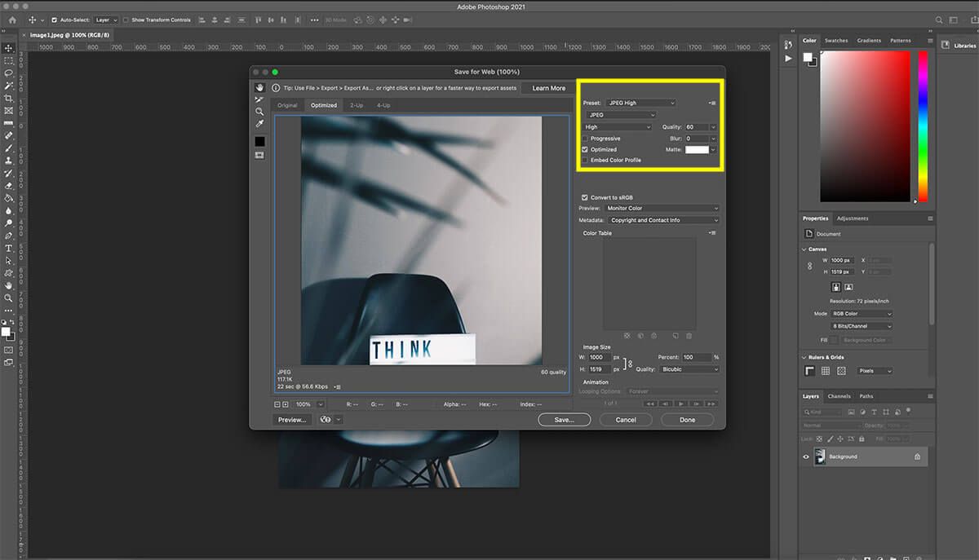This screenshot has width=979, height=560.
Task: Switch to the Adjustments tab
Action: tap(853, 218)
